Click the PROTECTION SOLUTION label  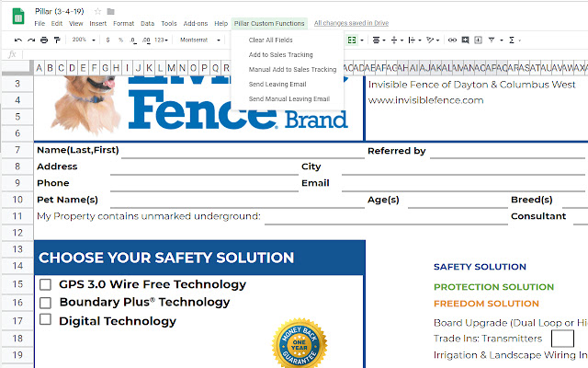(x=493, y=287)
